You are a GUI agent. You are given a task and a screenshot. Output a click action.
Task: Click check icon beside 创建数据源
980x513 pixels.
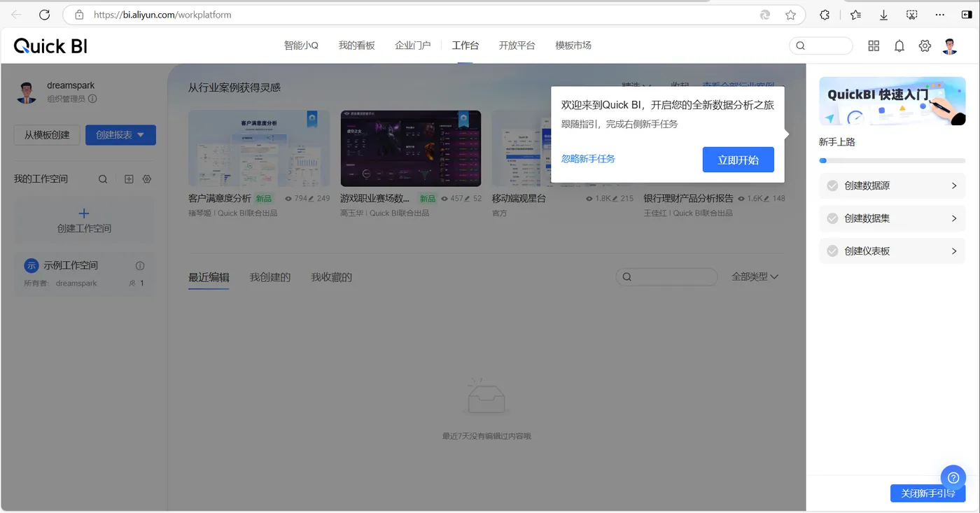832,186
